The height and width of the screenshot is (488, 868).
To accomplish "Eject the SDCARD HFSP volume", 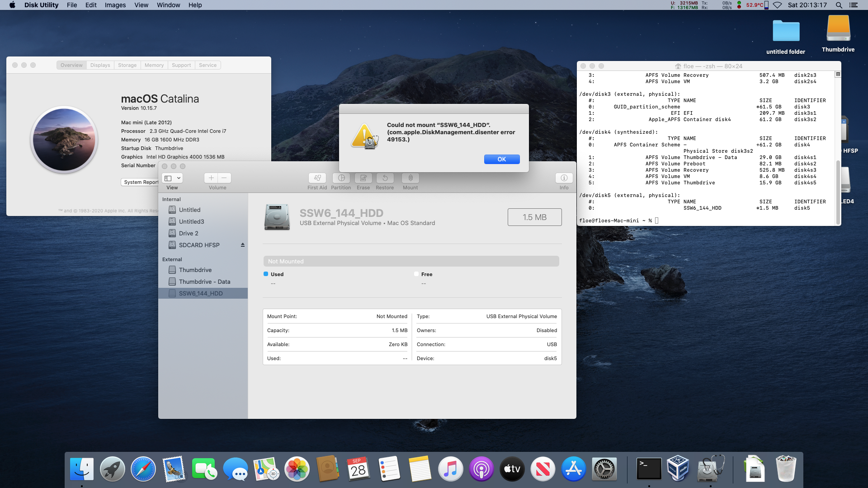I will point(243,245).
